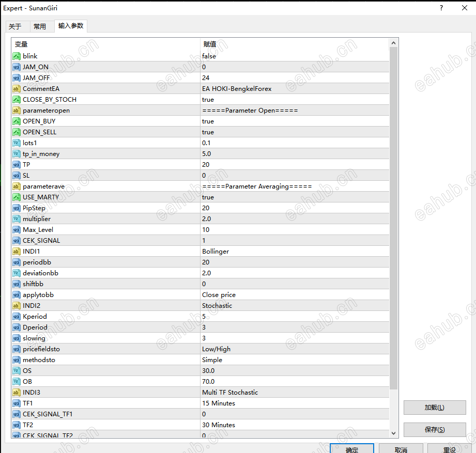Click the USE_MARTY boolean icon

17,197
